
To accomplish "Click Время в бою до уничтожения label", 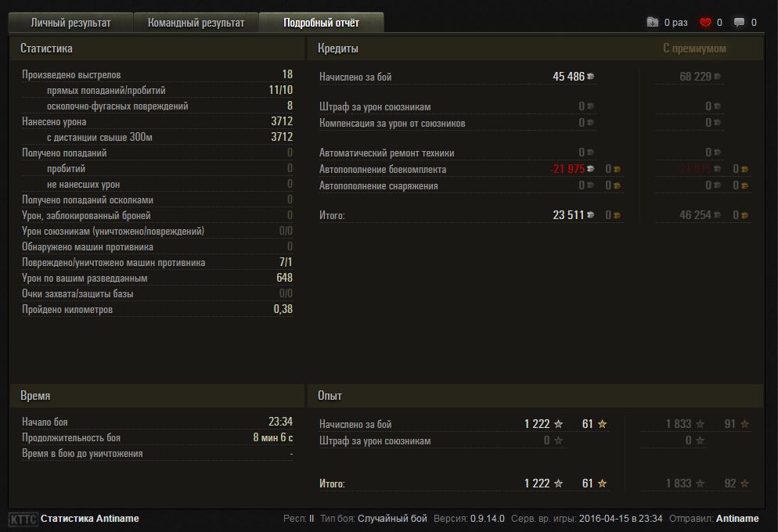I will tap(82, 454).
